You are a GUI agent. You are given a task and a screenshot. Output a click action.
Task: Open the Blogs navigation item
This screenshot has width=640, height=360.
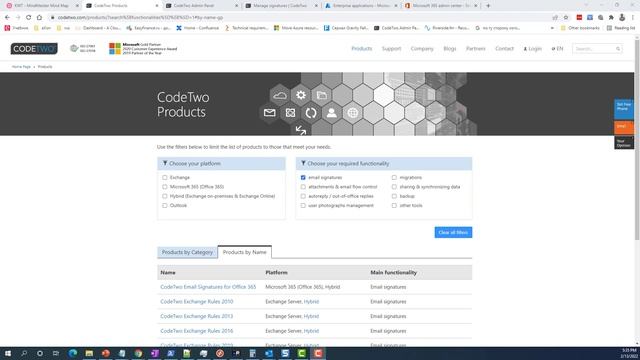click(x=450, y=49)
